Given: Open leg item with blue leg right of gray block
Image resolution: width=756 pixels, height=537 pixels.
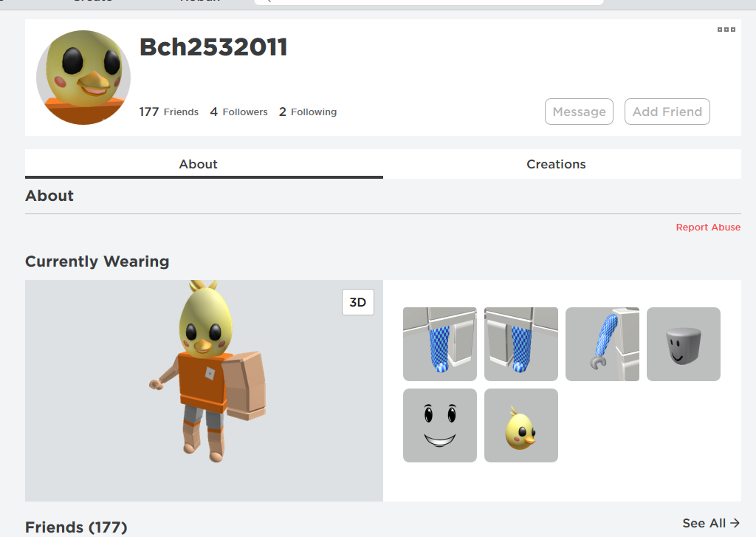Looking at the screenshot, I should [521, 344].
